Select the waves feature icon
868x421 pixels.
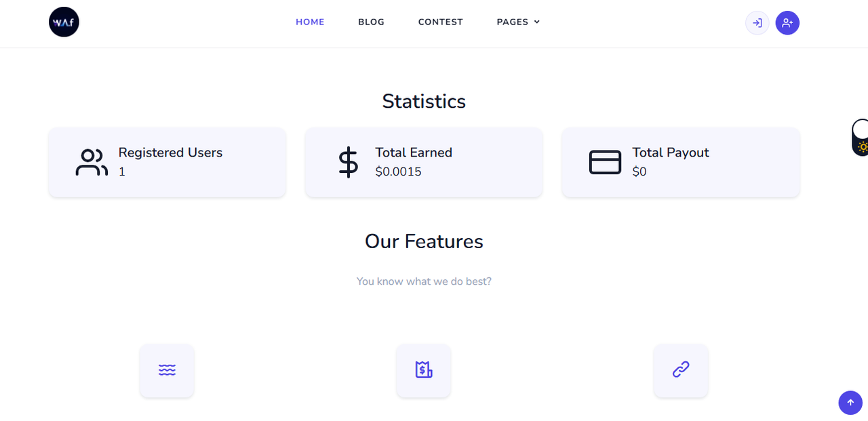(x=167, y=370)
